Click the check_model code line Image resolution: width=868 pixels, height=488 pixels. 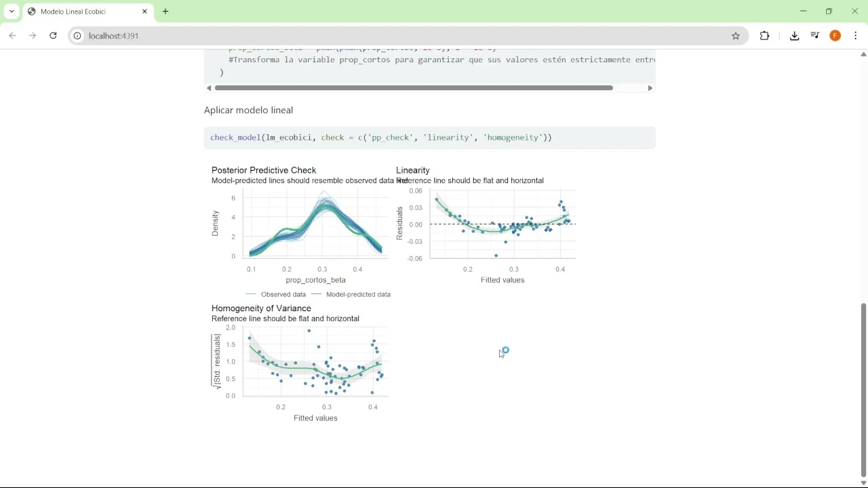[381, 138]
